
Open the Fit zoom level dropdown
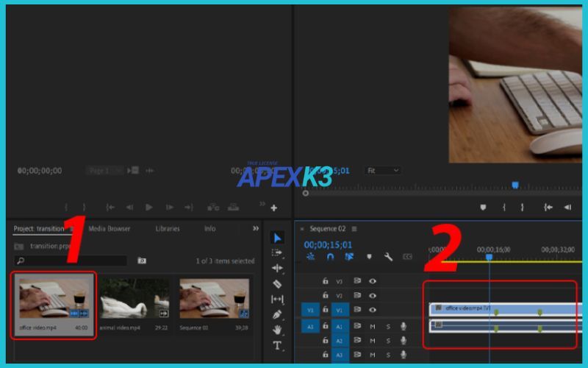383,171
